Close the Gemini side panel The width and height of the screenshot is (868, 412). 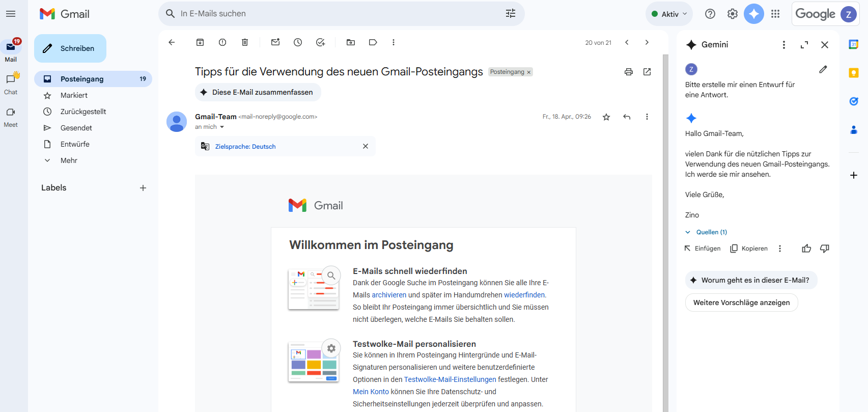(825, 45)
